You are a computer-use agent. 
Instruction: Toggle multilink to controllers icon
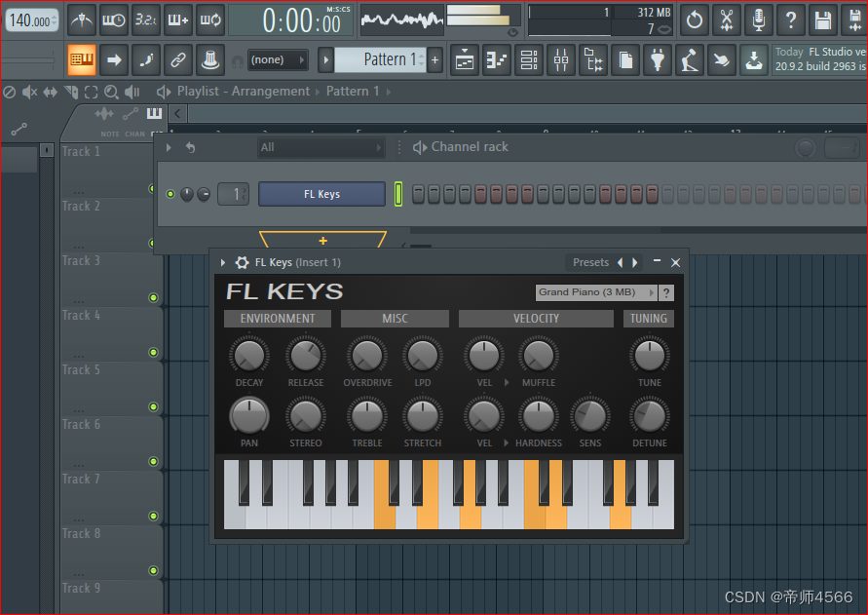(210, 59)
